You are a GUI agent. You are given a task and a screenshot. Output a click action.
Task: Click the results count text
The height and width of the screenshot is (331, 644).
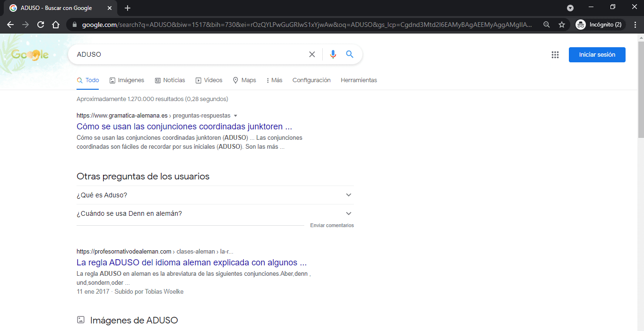[x=152, y=99]
